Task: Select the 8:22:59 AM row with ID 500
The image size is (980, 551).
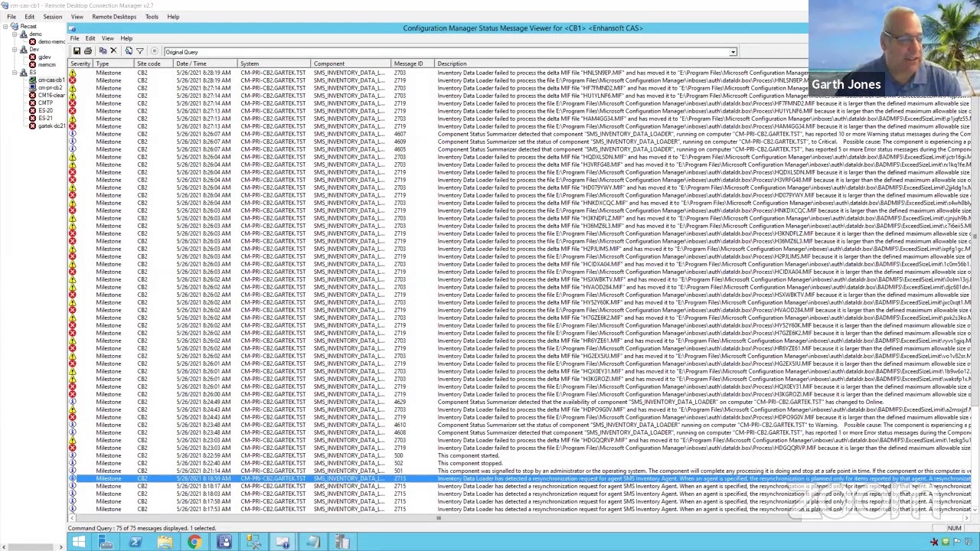Action: [520, 455]
